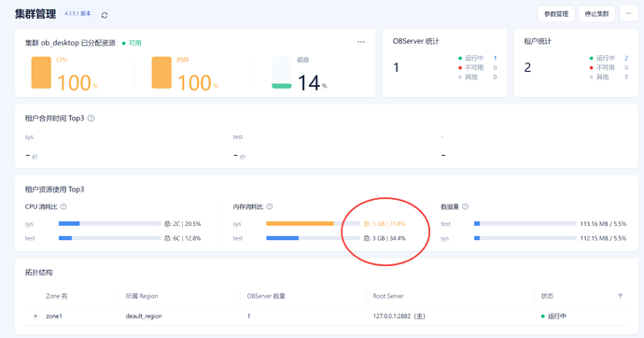Click the text 总: 1 GB | 71.8%
The height and width of the screenshot is (338, 644).
[x=385, y=224]
